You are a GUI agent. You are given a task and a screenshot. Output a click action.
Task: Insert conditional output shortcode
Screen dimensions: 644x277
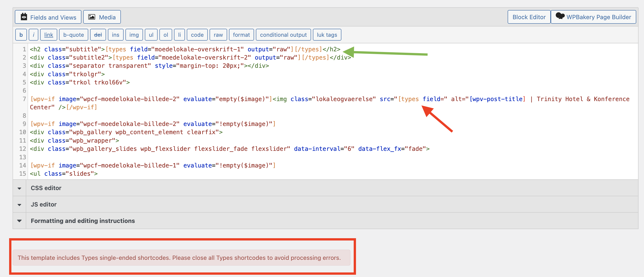pos(283,35)
